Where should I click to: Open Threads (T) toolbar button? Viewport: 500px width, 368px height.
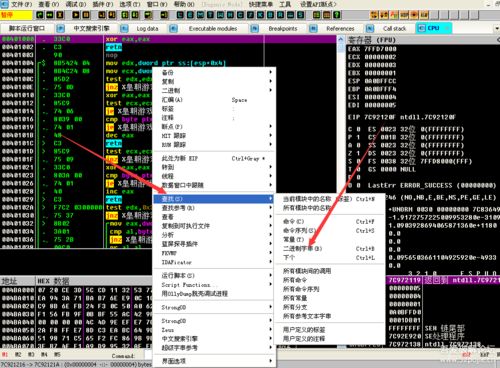210,15
